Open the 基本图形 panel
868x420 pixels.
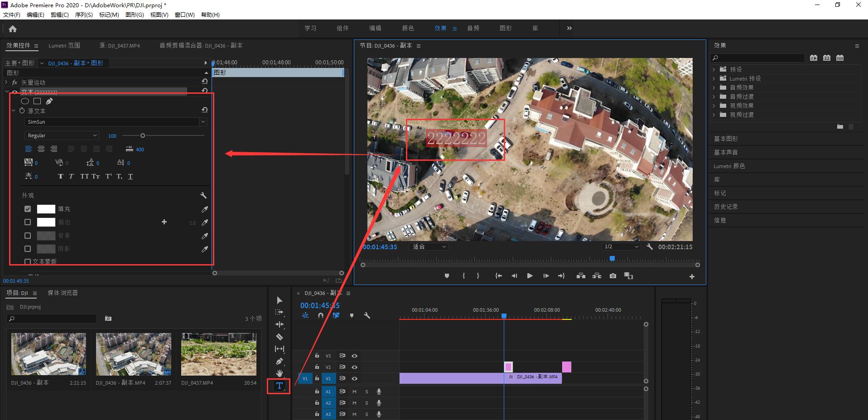point(726,139)
